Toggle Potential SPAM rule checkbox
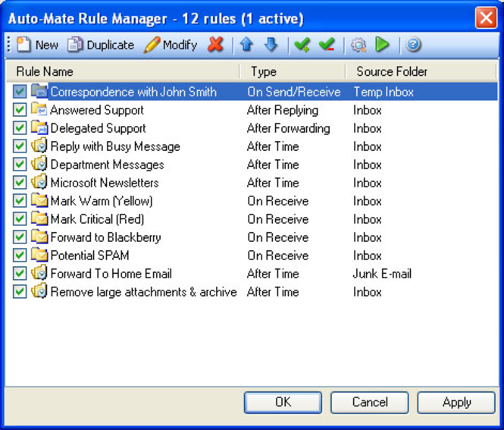 tap(20, 255)
